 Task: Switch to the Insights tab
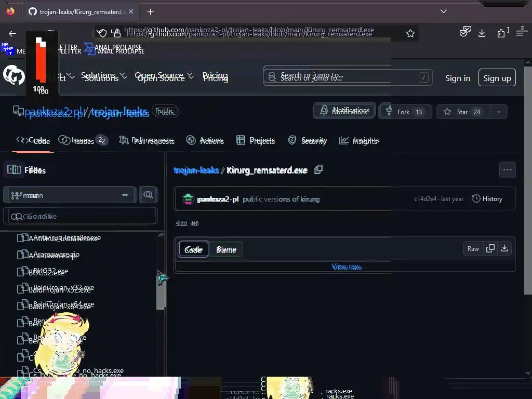(x=359, y=140)
